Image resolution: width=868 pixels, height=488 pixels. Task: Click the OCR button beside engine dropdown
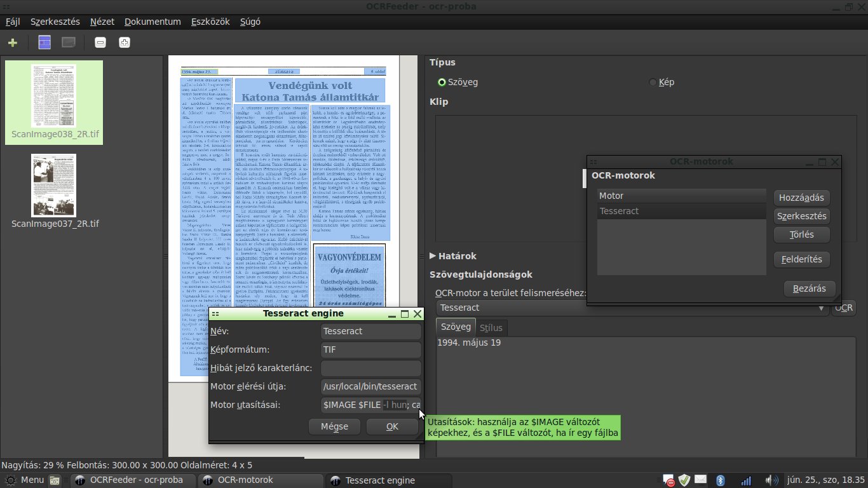point(844,308)
